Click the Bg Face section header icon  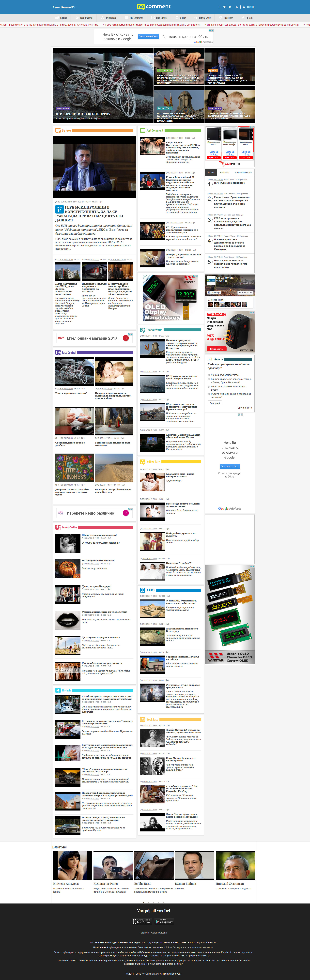pyautogui.click(x=58, y=130)
